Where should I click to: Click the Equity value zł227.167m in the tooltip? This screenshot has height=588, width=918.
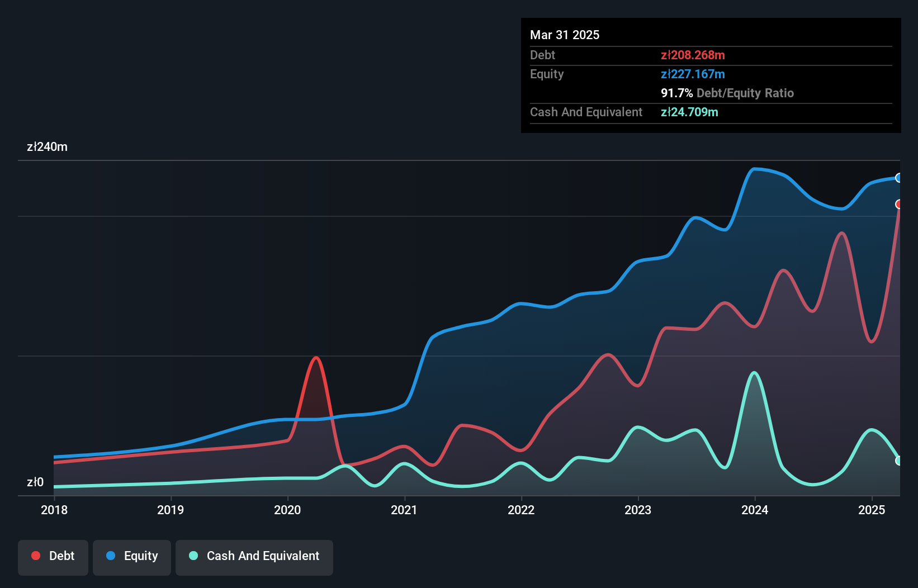click(x=693, y=74)
